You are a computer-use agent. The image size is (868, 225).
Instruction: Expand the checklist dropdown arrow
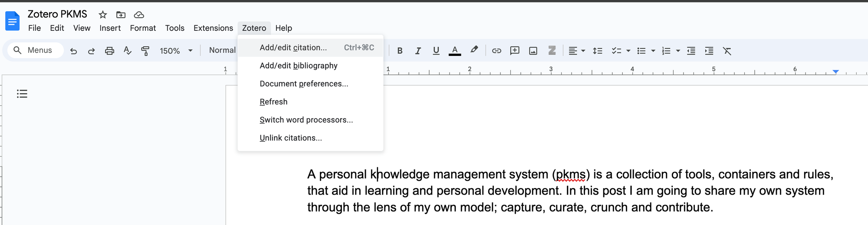628,51
